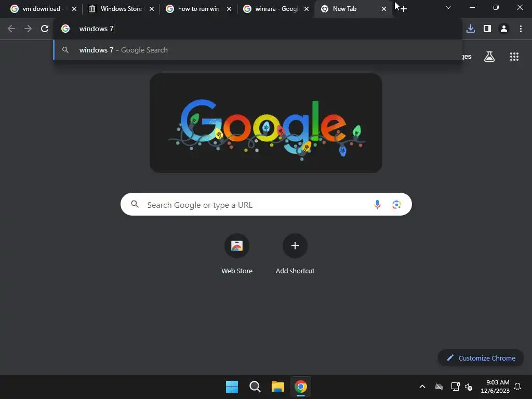532x399 pixels.
Task: Close the 'winrara' tab
Action: (307, 9)
